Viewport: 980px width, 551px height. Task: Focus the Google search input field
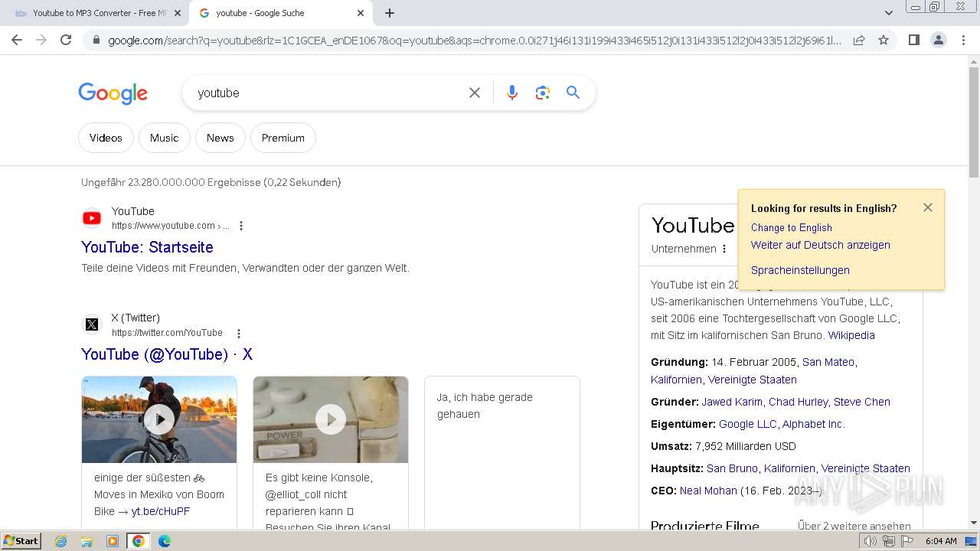tap(329, 93)
